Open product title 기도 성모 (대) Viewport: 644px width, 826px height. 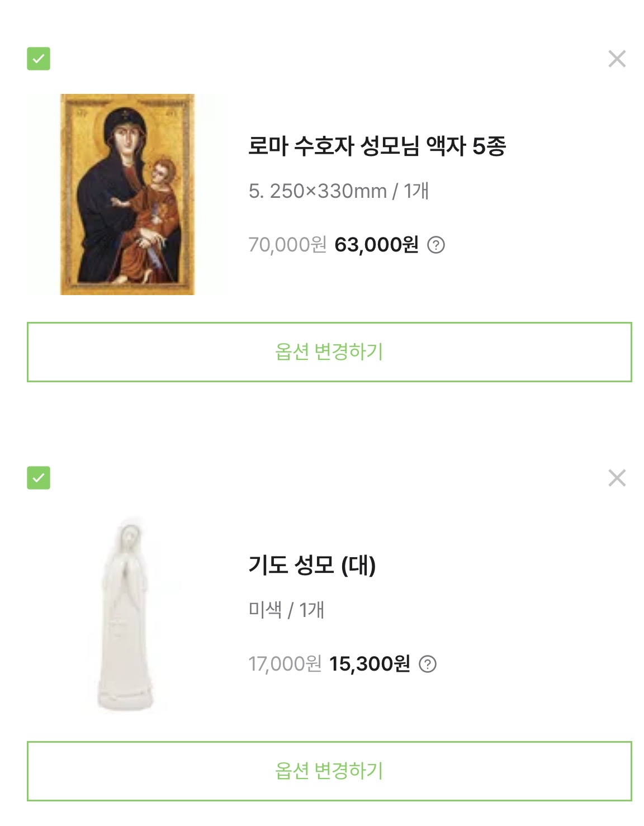tap(312, 565)
